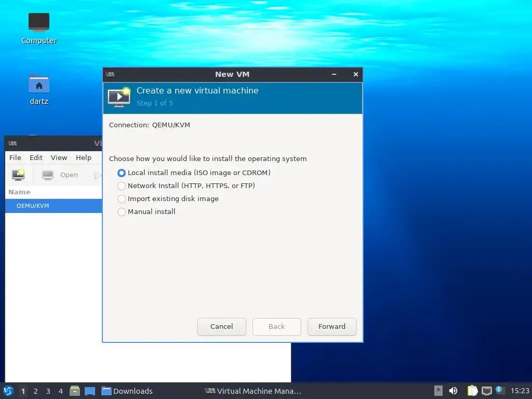Open the start menu launcher icon
The height and width of the screenshot is (399, 532).
coord(8,391)
